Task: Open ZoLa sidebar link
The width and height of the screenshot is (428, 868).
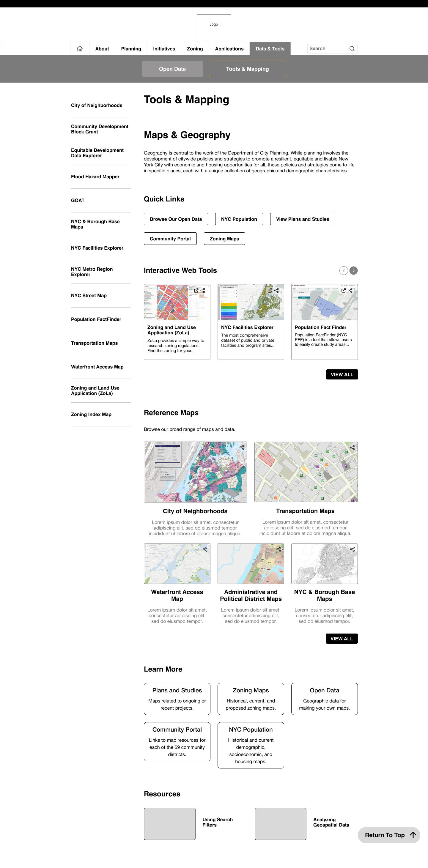Action: point(95,390)
